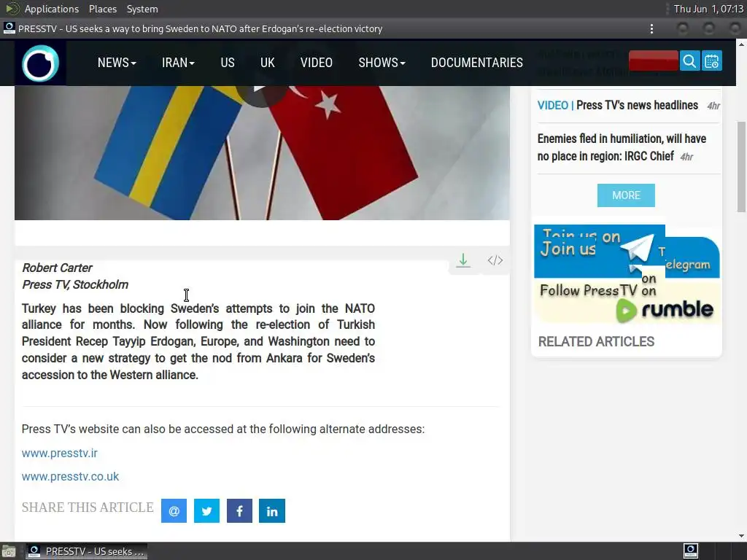Click scrollbar down arrow

(x=741, y=536)
